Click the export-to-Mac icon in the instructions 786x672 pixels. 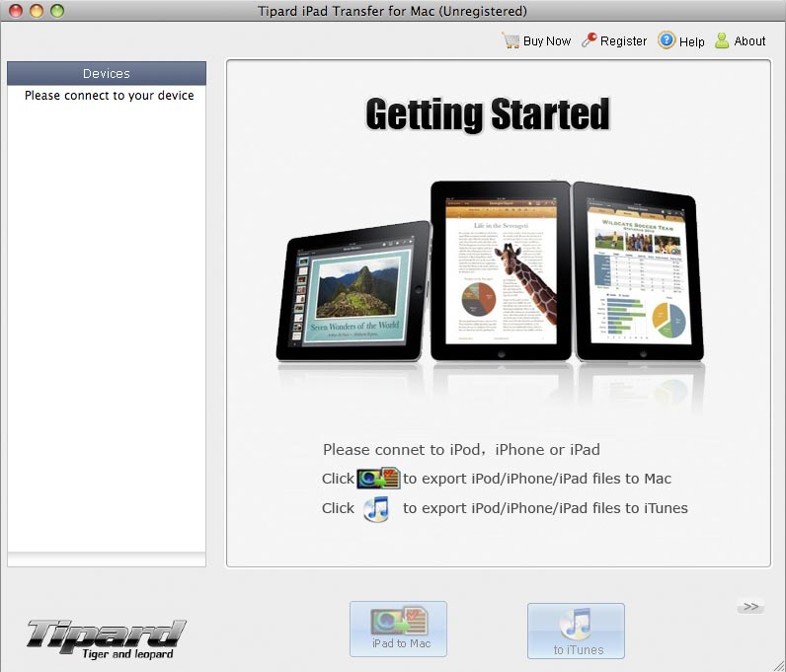coord(378,478)
